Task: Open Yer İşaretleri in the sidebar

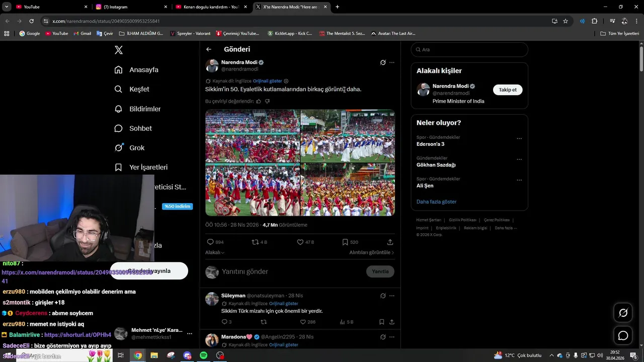Action: click(x=141, y=167)
